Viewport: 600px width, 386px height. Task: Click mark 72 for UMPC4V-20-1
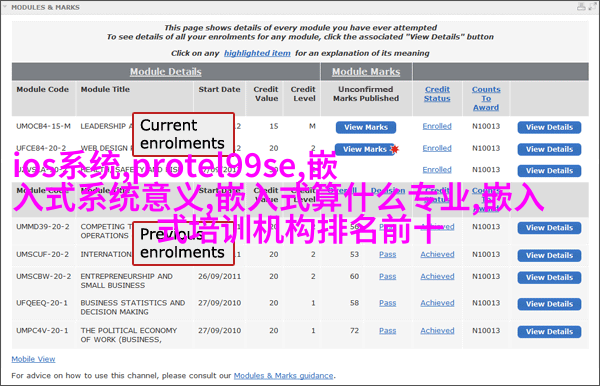(x=354, y=331)
